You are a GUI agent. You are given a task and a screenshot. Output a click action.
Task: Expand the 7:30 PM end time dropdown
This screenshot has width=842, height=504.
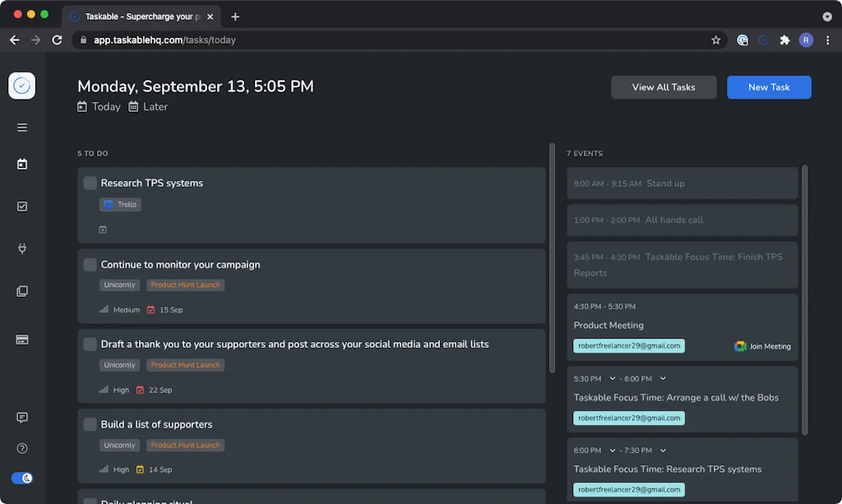point(663,450)
